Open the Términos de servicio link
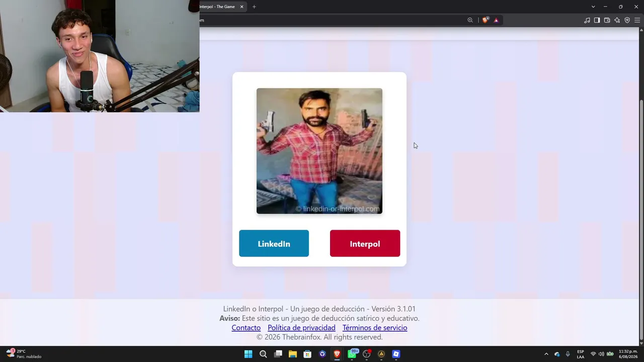This screenshot has width=644, height=362. point(375,328)
